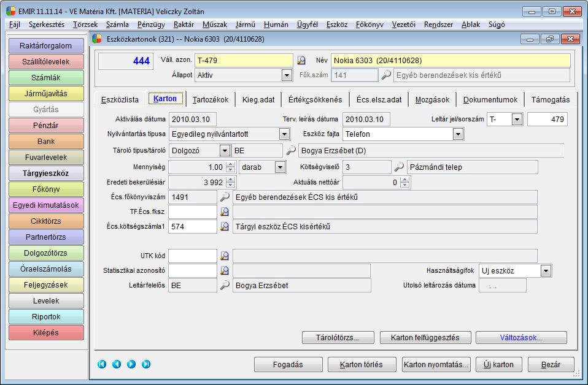Click magnifier beside Leltárfelelős BE field
This screenshot has width=588, height=385.
coord(224,286)
